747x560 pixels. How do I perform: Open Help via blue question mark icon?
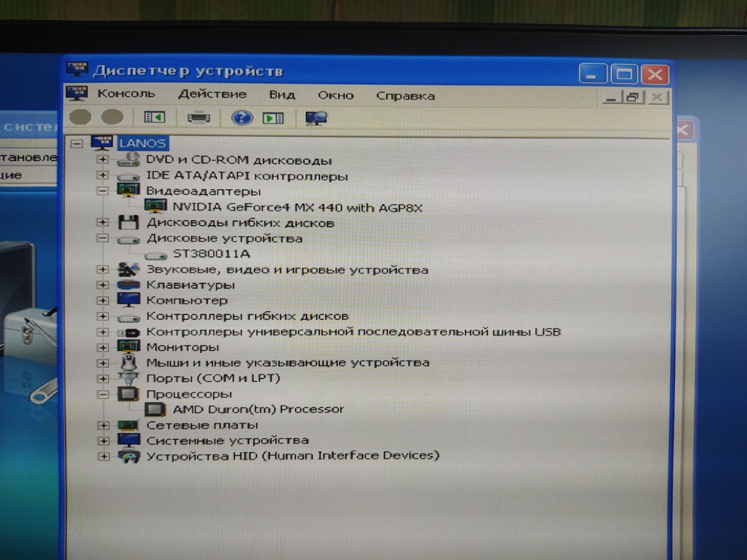coord(242,118)
